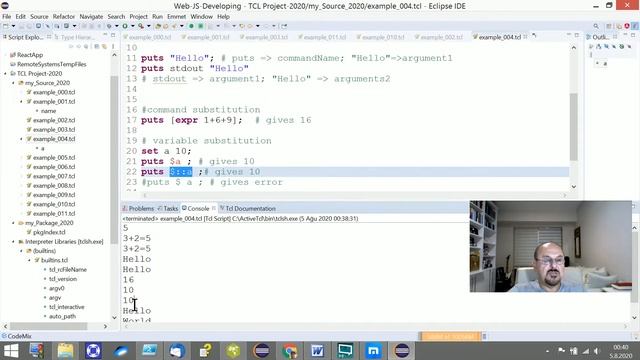640x360 pixels.
Task: Collapse the builtins.tcl node arrow
Action: coord(29,260)
